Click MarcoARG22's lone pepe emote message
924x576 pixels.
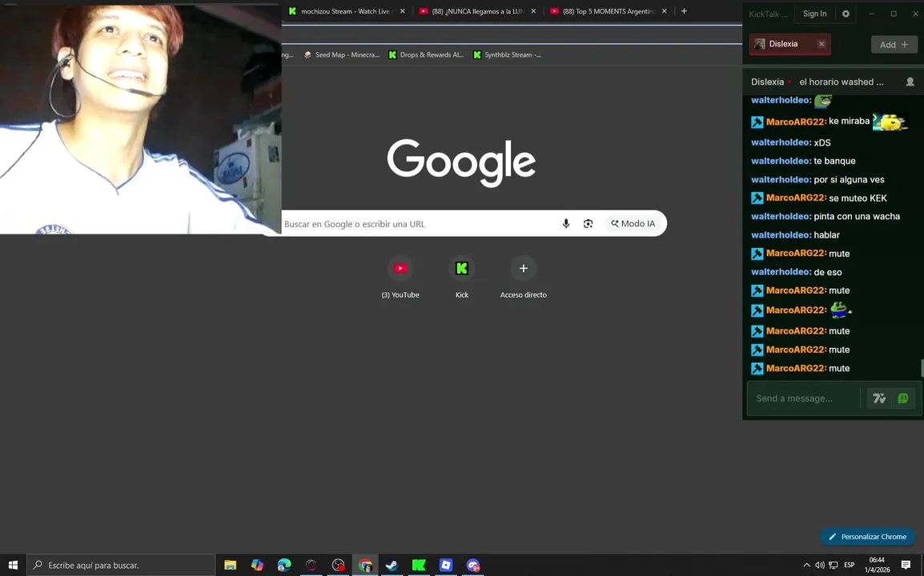[840, 310]
